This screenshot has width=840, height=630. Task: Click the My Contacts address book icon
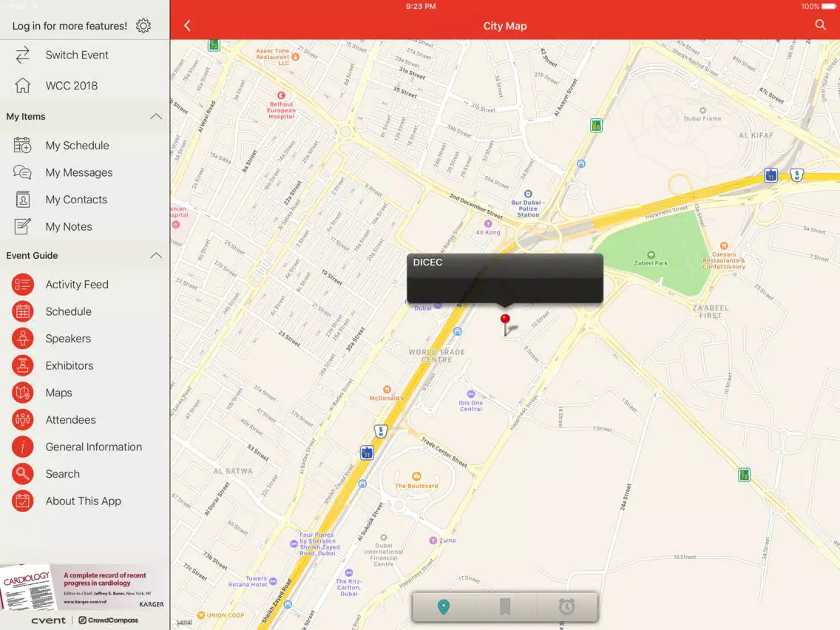22,200
